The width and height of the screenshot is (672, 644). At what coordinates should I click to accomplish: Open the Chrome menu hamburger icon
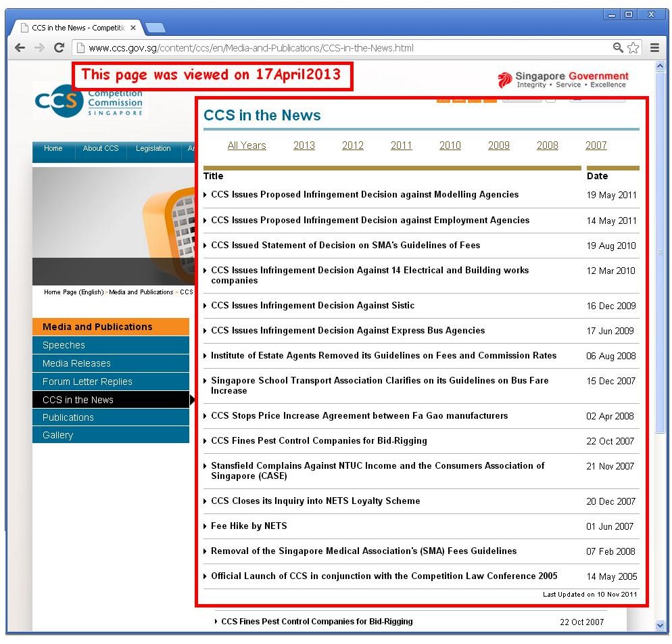pos(654,47)
